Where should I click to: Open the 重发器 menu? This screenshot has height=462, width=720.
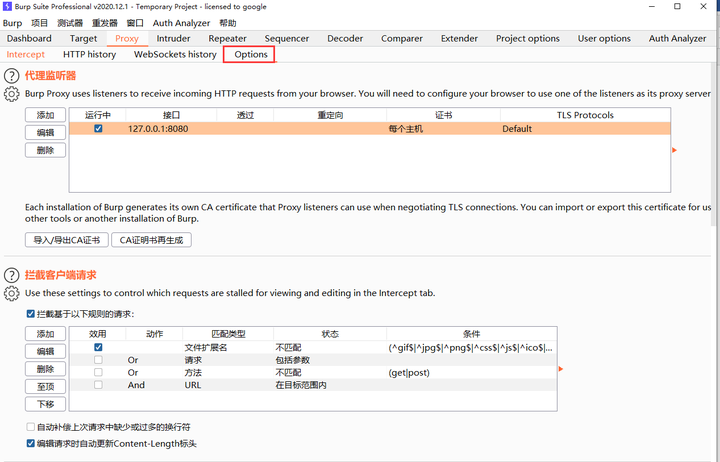pos(105,23)
